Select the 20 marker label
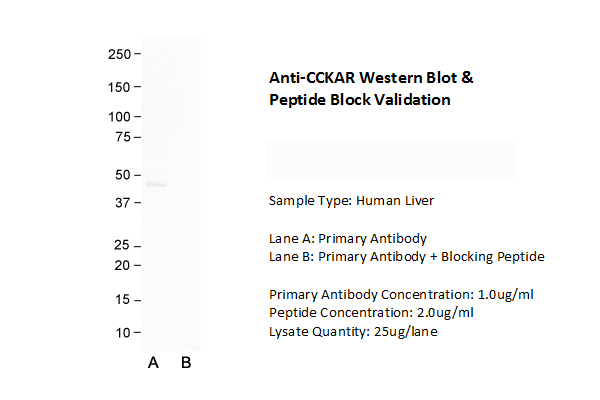The height and width of the screenshot is (400, 600). [x=122, y=265]
